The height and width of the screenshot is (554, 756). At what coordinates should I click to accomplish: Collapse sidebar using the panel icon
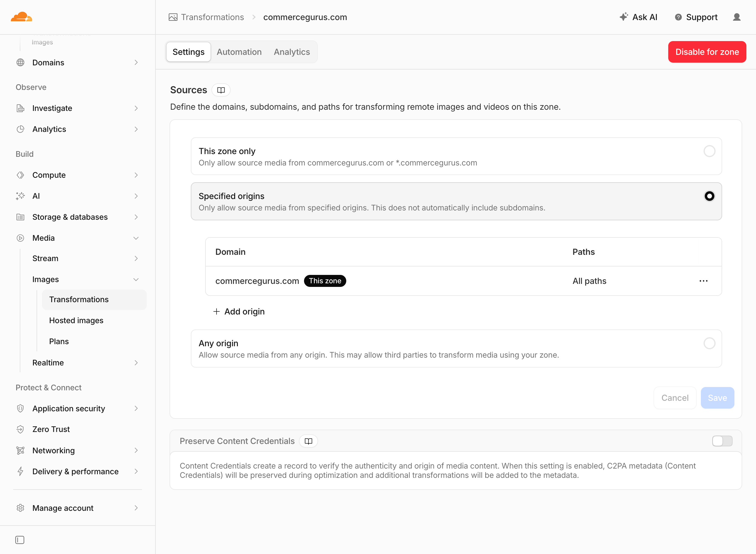[x=20, y=540]
